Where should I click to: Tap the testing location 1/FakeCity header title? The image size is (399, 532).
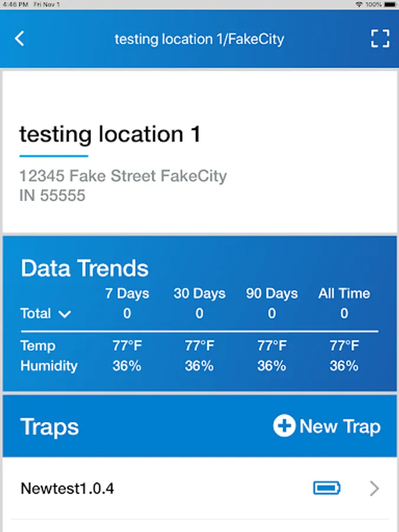pyautogui.click(x=199, y=40)
